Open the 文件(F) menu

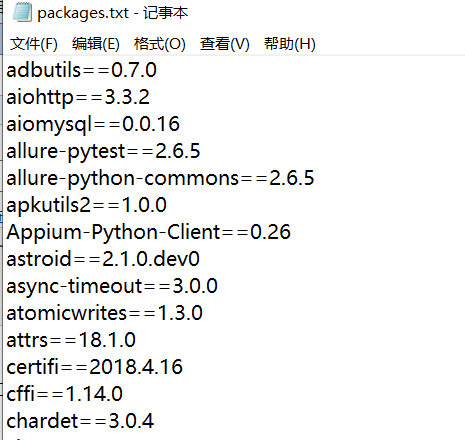tap(34, 44)
